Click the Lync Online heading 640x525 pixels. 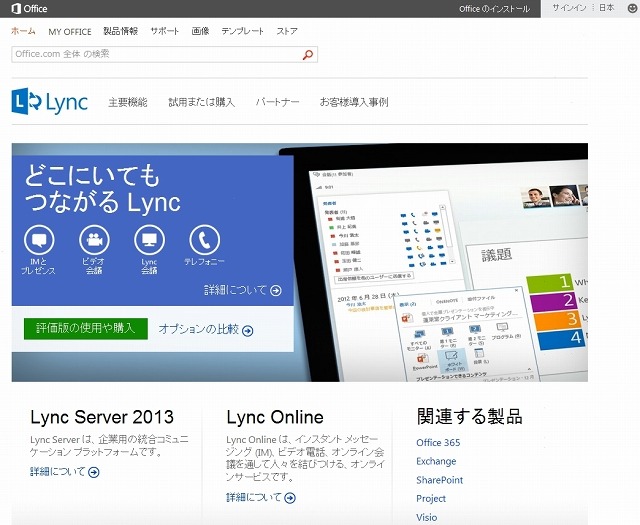[x=275, y=417]
